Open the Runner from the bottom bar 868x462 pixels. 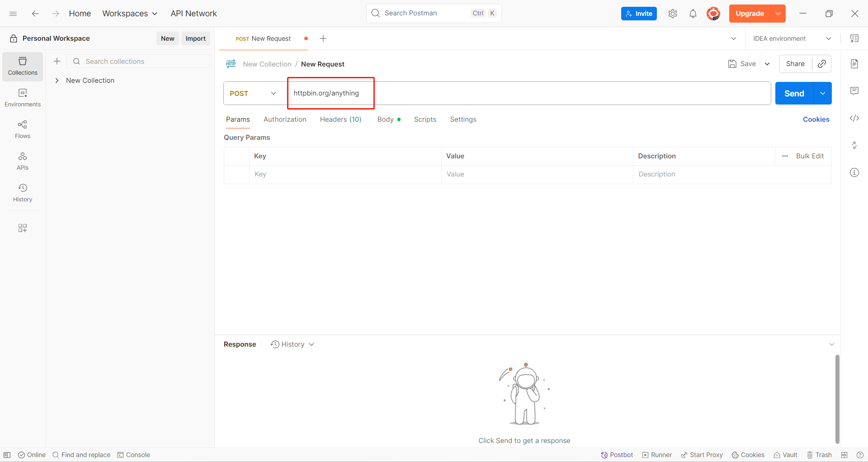click(656, 455)
